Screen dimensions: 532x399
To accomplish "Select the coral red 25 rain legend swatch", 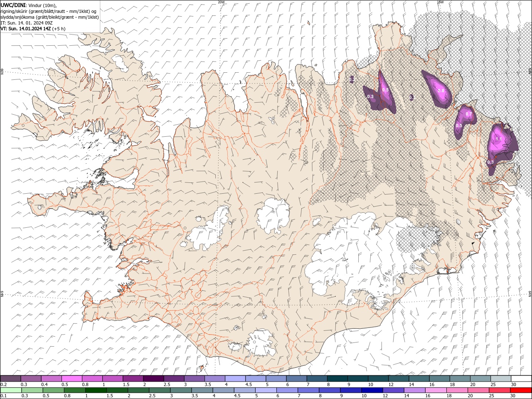I will coord(500,390).
